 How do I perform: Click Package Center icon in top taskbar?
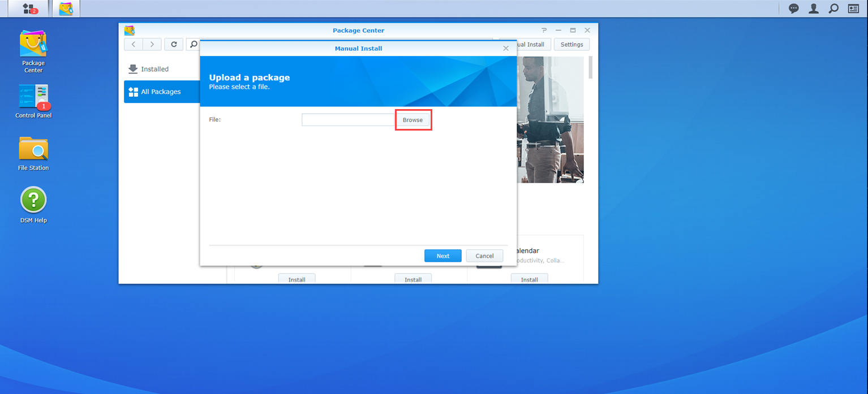pyautogui.click(x=66, y=8)
